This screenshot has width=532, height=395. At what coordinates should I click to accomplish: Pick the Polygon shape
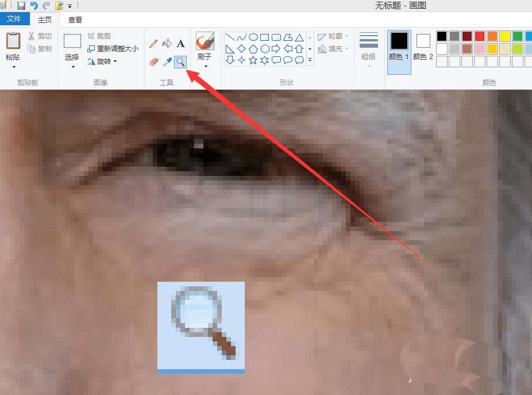tap(288, 37)
